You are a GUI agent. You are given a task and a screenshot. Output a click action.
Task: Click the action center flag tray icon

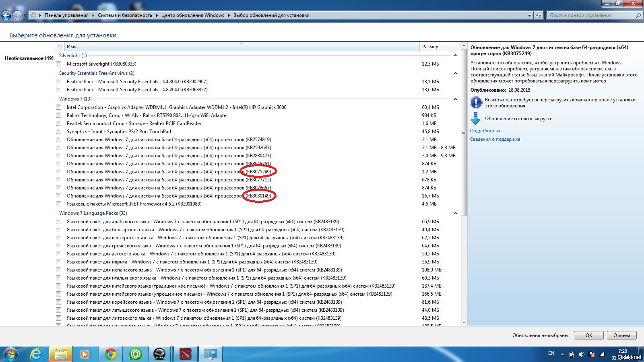(592, 354)
